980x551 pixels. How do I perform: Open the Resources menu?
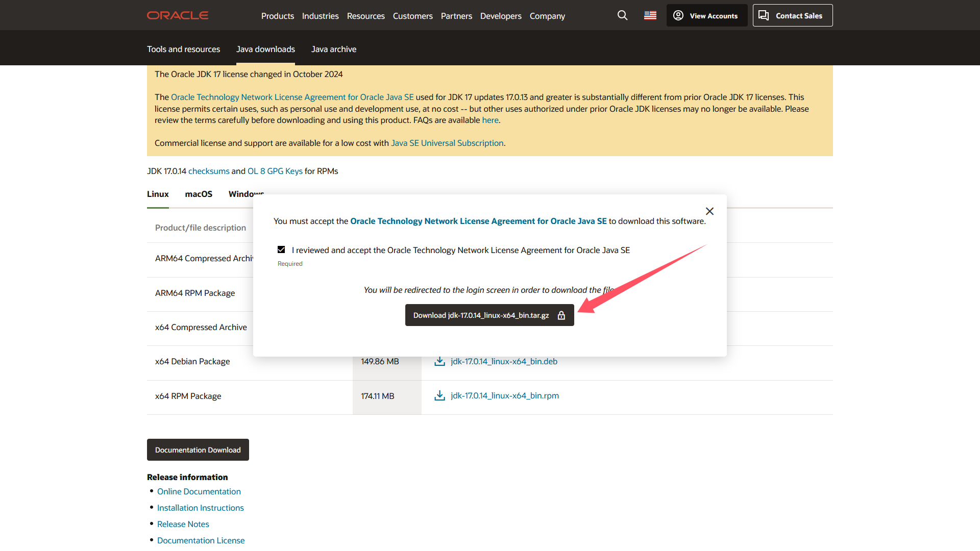click(x=366, y=16)
